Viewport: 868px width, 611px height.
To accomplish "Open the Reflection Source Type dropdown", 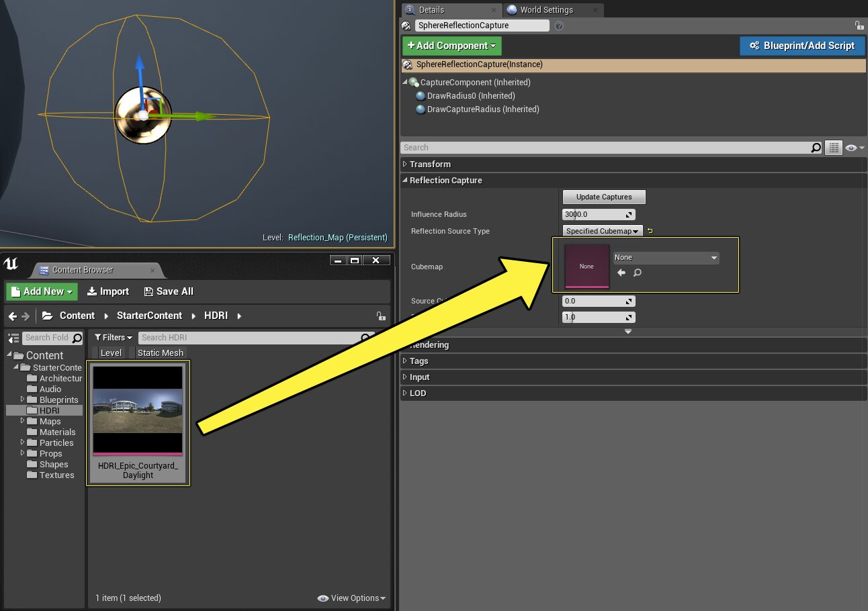I will pos(602,231).
